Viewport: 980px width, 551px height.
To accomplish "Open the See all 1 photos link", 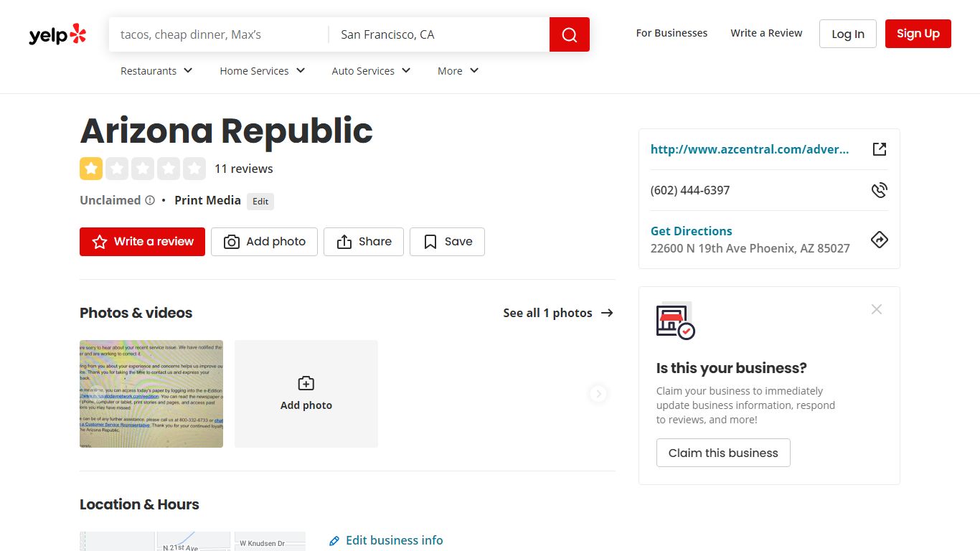I will [x=558, y=313].
